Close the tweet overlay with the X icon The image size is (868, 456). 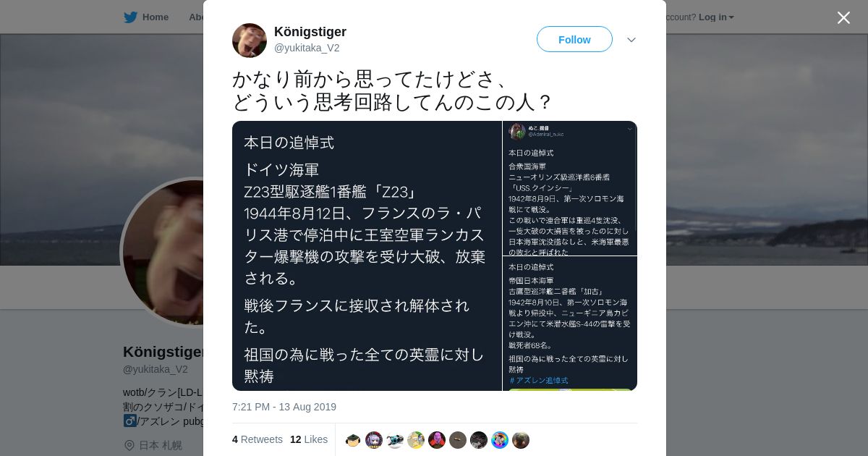(x=843, y=17)
